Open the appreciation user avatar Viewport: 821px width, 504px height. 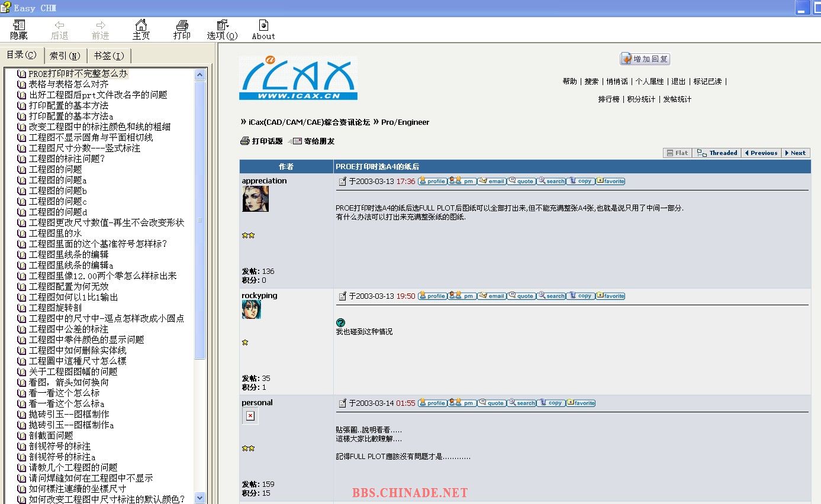(x=255, y=199)
